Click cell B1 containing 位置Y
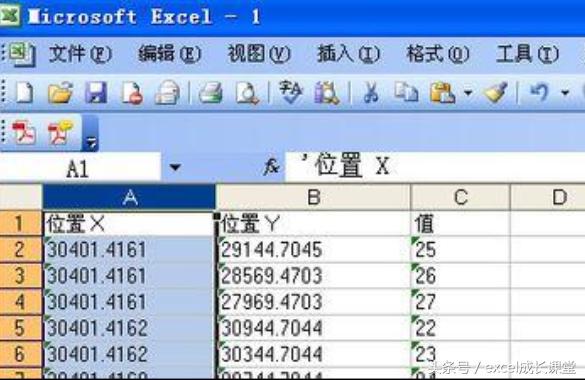This screenshot has height=380, width=585. [x=313, y=224]
